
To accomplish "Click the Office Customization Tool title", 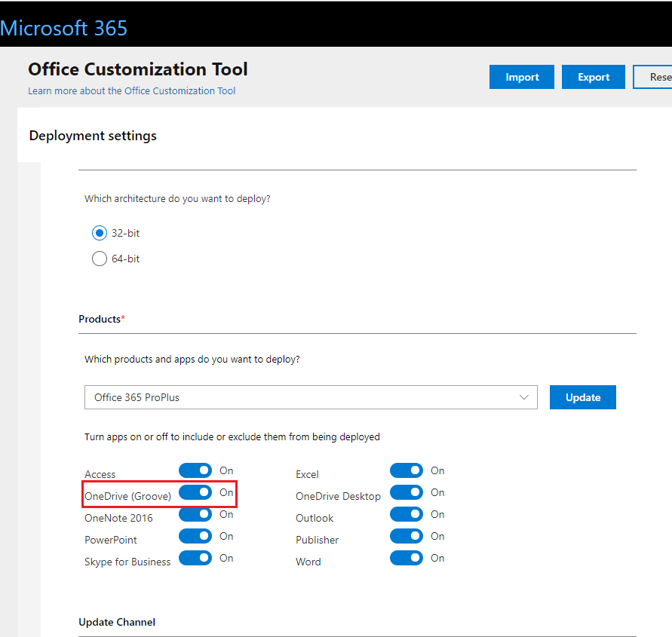I will [138, 69].
